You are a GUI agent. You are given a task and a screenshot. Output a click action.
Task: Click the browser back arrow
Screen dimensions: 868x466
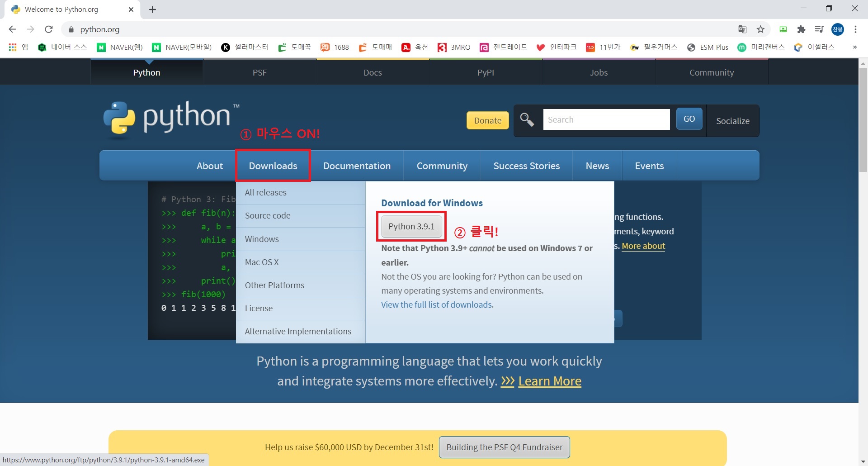click(x=12, y=29)
